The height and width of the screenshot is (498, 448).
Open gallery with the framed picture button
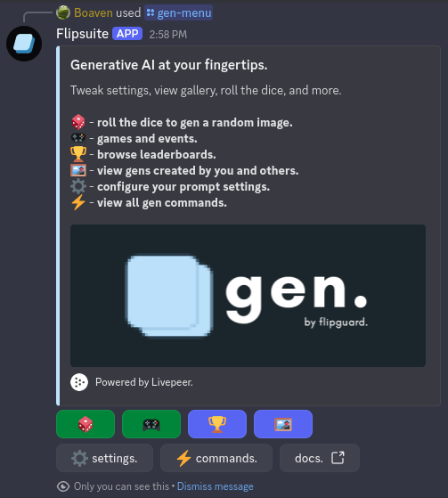[283, 424]
